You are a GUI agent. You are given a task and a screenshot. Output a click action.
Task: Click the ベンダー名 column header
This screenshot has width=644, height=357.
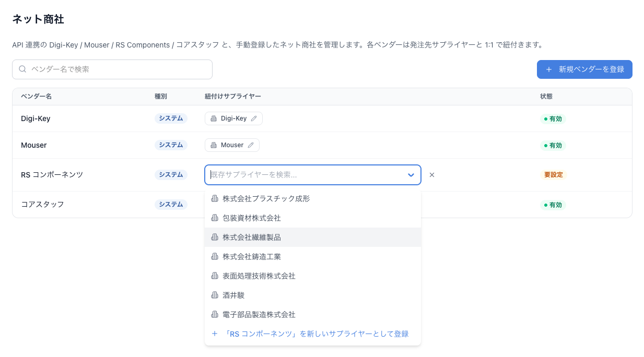(x=36, y=97)
